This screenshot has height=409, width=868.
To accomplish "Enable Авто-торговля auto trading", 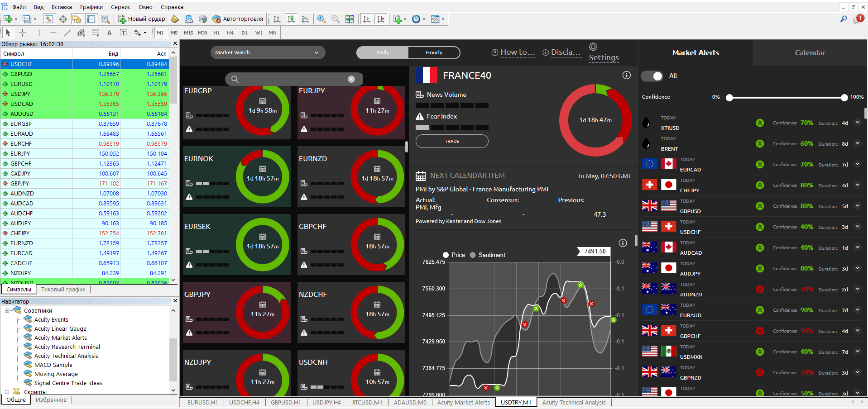I will point(238,19).
